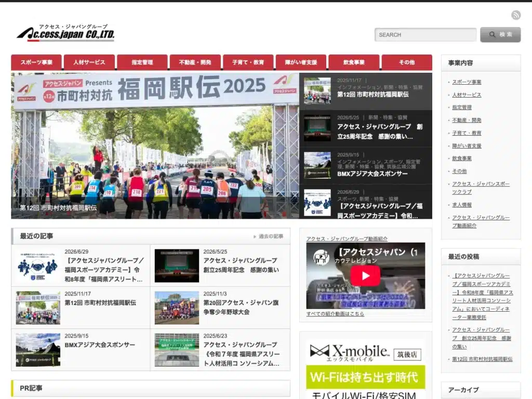Open the 指定管理 navigation tab
Viewport: 532px width, 399px height.
coord(142,62)
